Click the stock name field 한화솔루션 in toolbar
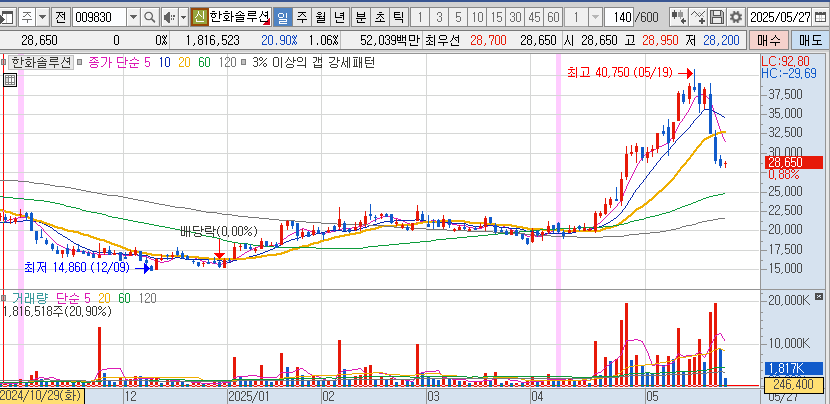The width and height of the screenshot is (830, 404). (240, 17)
